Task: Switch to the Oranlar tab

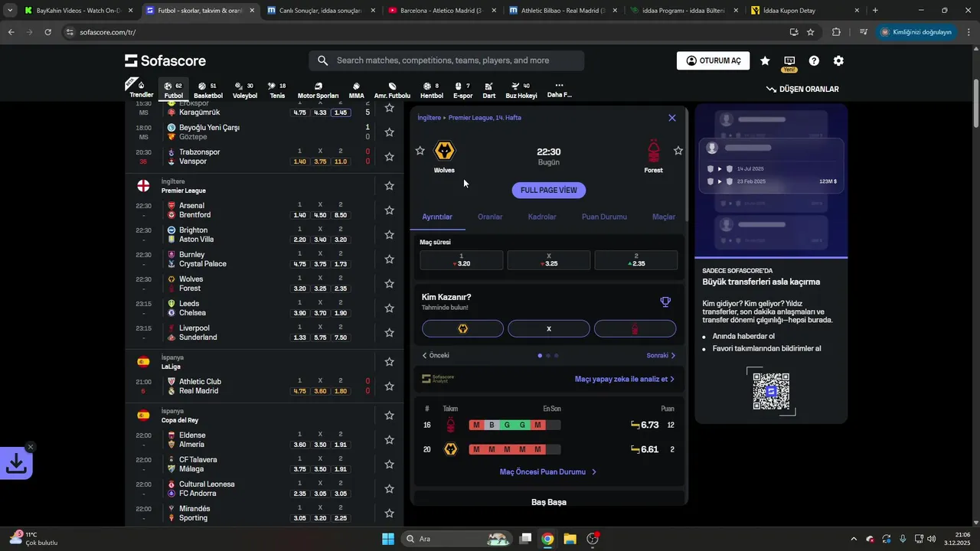Action: 490,217
